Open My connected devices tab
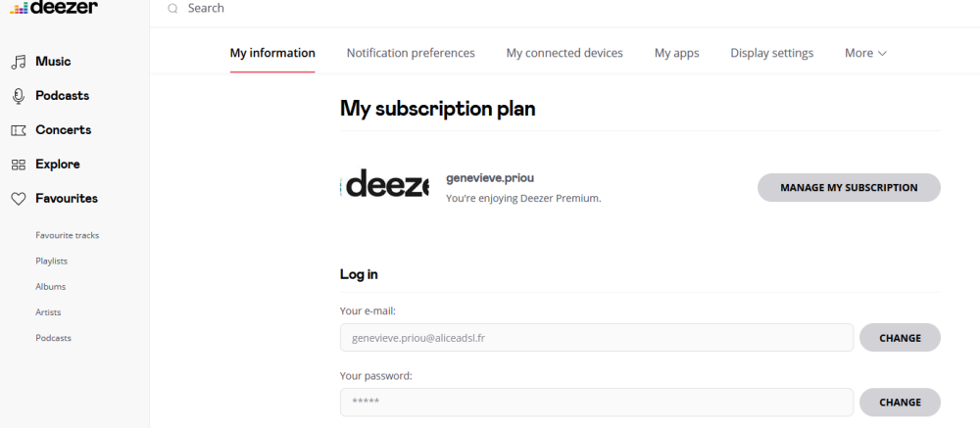Image resolution: width=980 pixels, height=428 pixels. (x=564, y=53)
